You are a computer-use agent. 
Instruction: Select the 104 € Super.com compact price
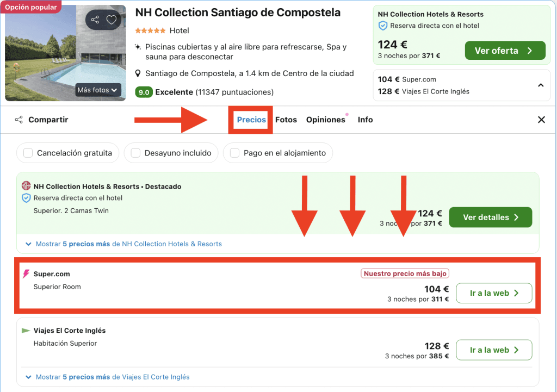point(407,79)
